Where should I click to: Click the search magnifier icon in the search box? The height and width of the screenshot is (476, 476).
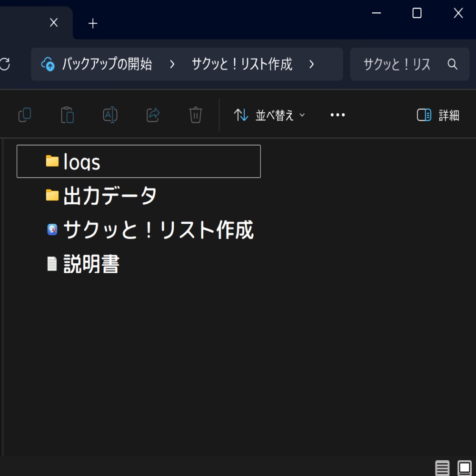pyautogui.click(x=452, y=64)
